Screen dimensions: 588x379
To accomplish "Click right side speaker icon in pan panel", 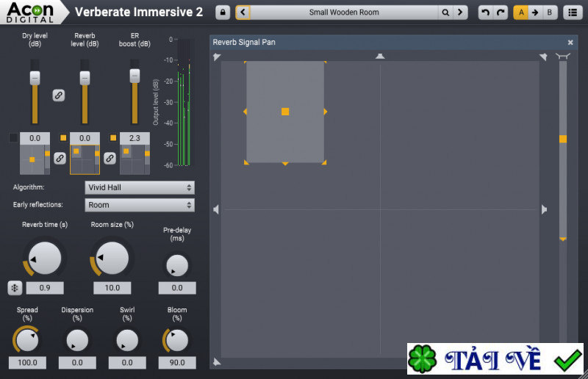I will pyautogui.click(x=544, y=209).
